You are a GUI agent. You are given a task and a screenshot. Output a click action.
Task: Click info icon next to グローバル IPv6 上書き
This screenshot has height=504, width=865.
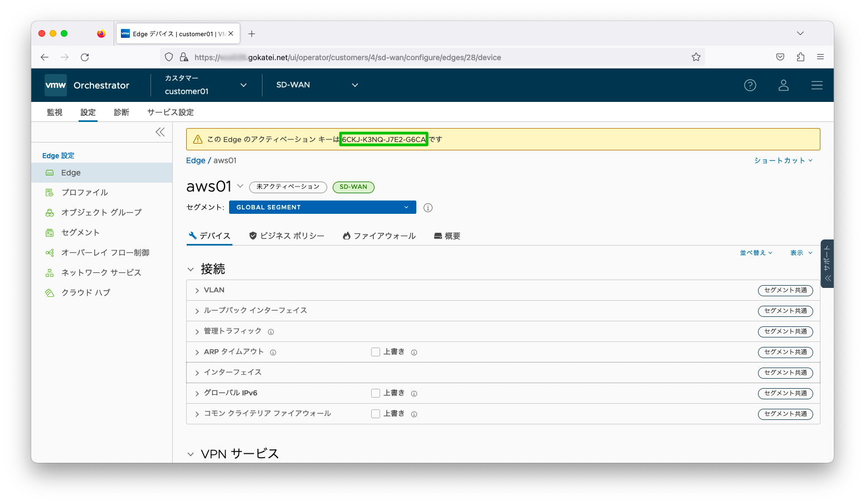tap(414, 394)
